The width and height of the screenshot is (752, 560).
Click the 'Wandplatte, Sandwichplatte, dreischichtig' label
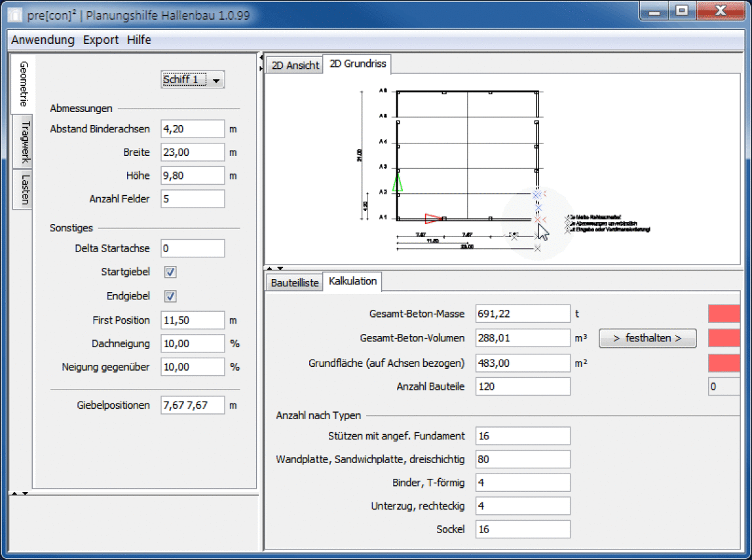pos(370,459)
